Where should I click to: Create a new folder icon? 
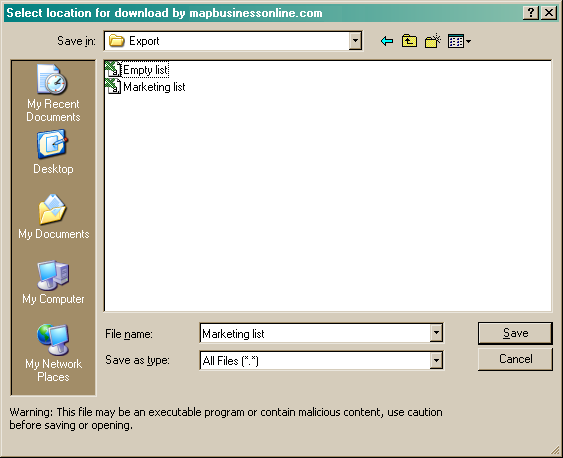click(x=433, y=41)
